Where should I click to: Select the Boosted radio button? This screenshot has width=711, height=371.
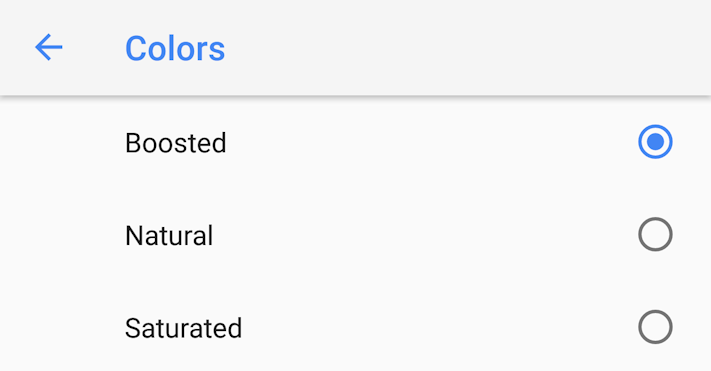coord(655,142)
